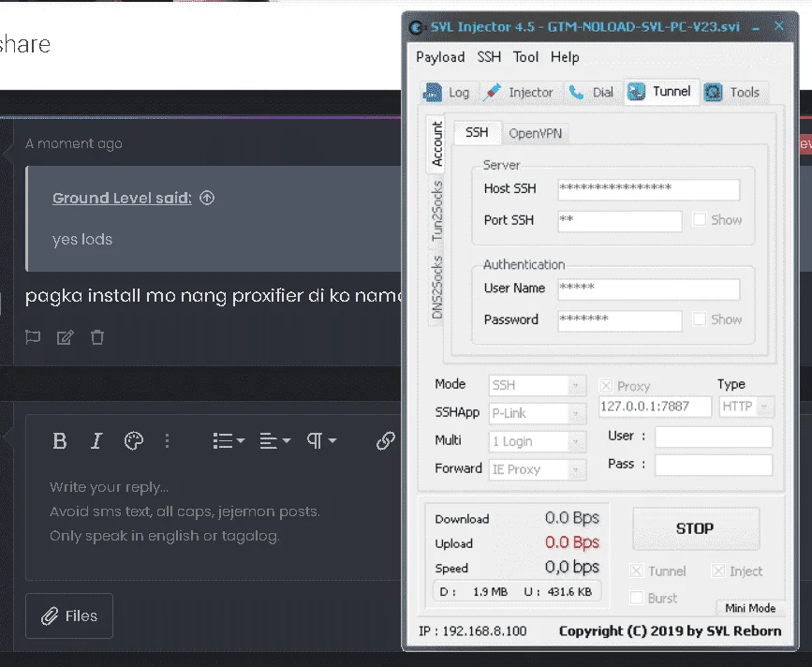
Task: Click the delete post trash icon
Action: (97, 337)
